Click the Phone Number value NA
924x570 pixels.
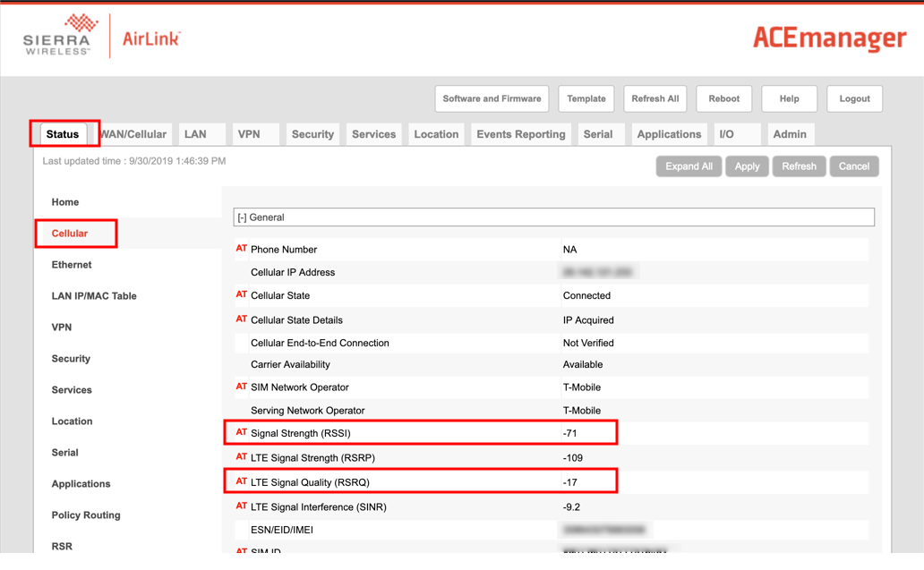tap(569, 250)
